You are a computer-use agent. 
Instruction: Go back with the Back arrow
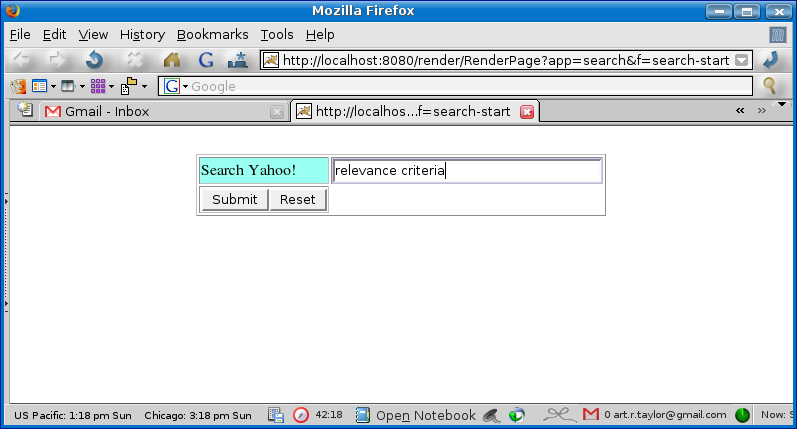21,60
